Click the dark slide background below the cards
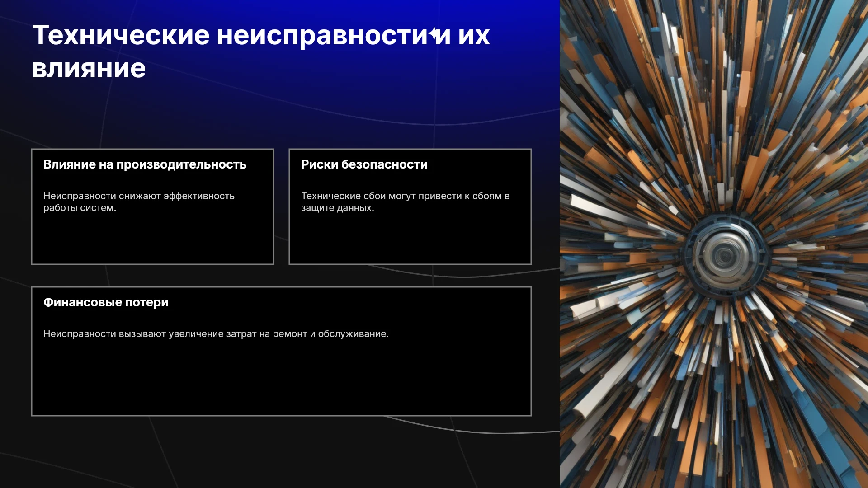The image size is (868, 488). coord(280,452)
